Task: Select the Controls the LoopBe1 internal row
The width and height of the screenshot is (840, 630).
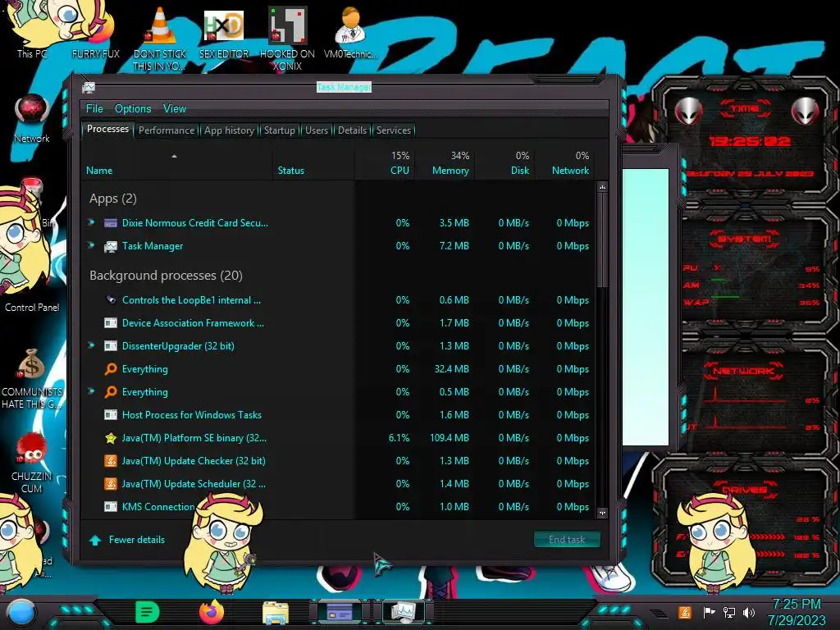Action: (339, 300)
